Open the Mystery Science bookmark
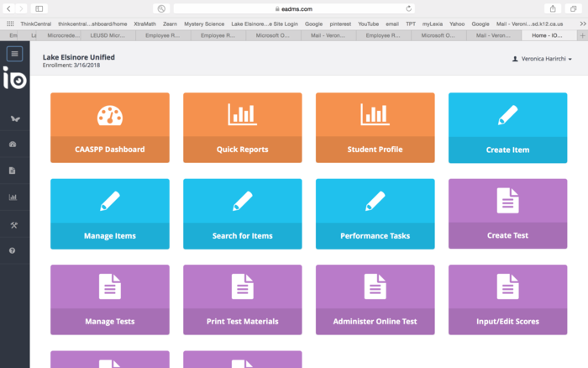Screen dimensions: 588x368 [204, 24]
